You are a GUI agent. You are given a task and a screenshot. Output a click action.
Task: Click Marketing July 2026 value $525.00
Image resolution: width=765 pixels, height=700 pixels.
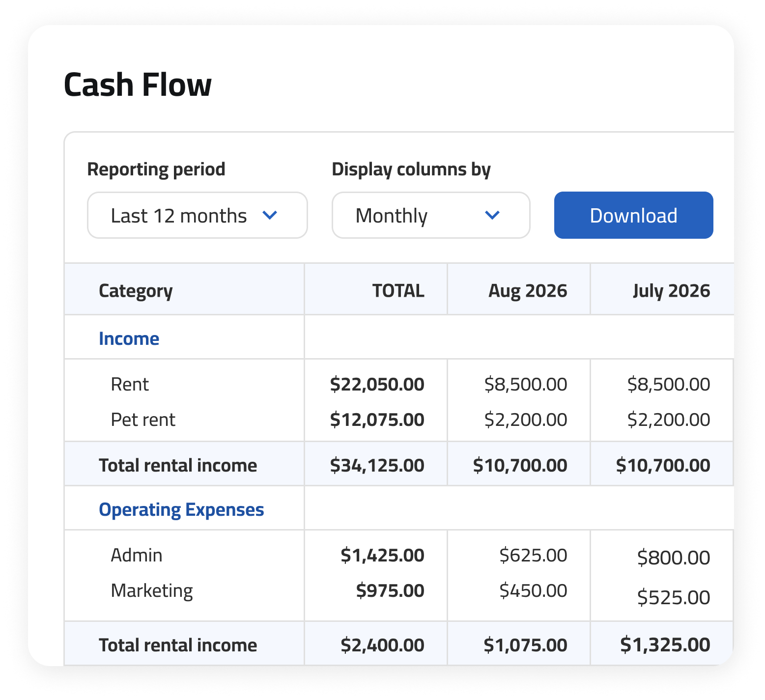[674, 597]
